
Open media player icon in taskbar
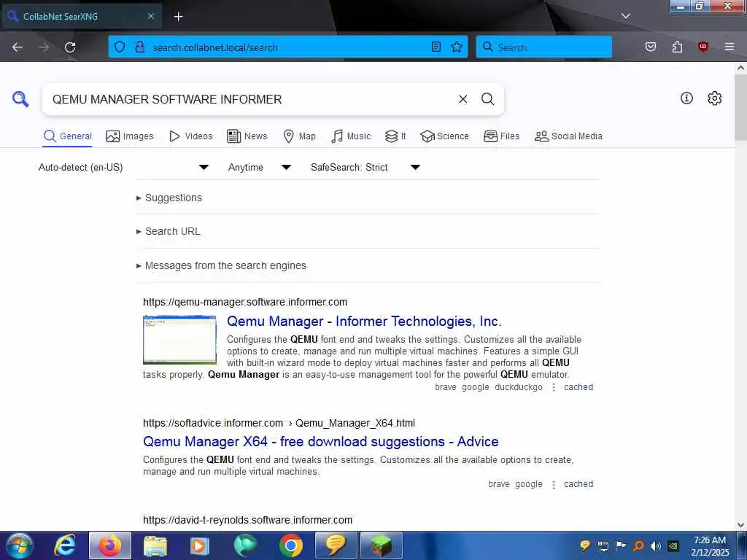tap(200, 545)
